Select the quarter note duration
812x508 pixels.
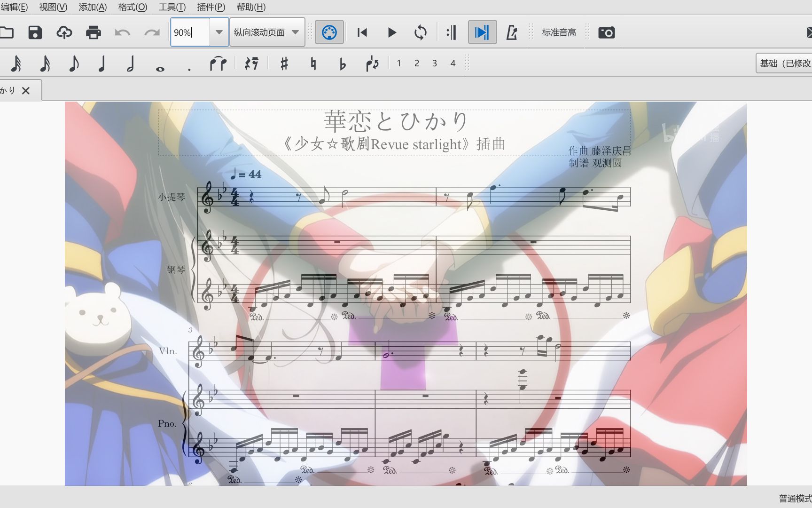101,63
